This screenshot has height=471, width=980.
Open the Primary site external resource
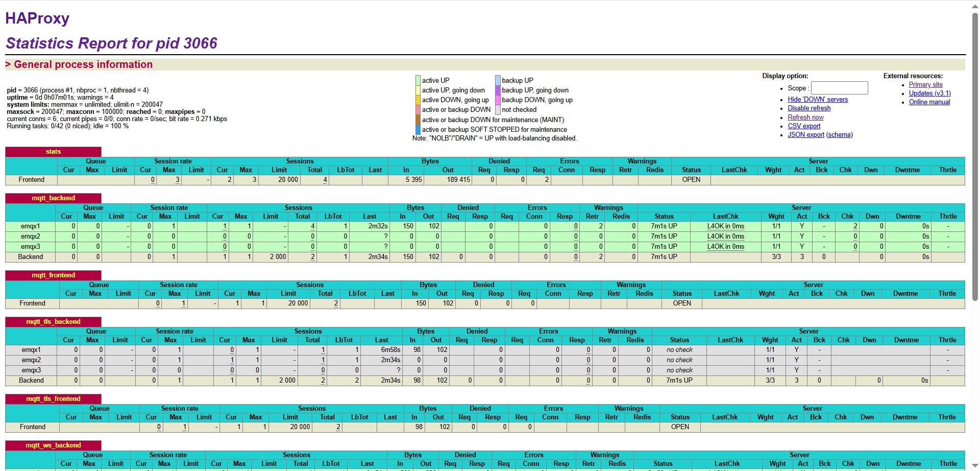tap(925, 85)
